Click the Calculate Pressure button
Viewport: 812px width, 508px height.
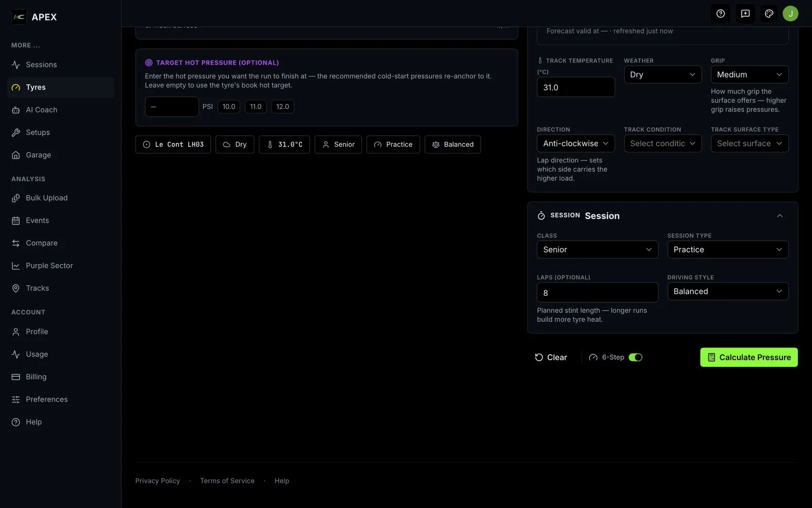(749, 357)
